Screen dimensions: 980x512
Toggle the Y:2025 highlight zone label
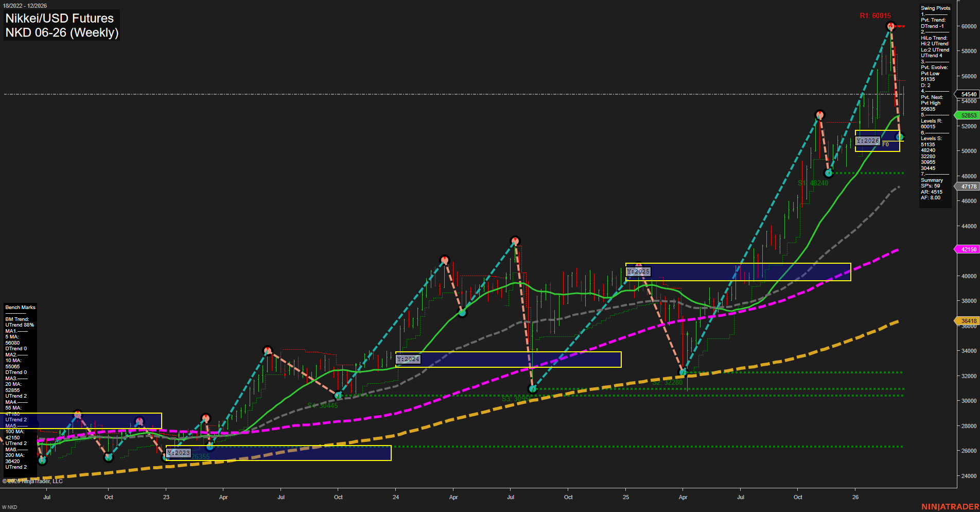tap(639, 270)
